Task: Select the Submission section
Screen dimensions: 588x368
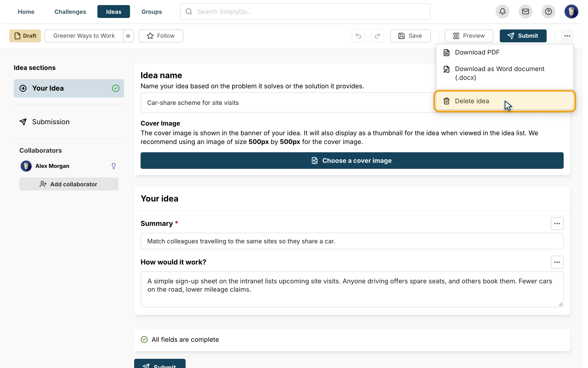Action: tap(69, 122)
